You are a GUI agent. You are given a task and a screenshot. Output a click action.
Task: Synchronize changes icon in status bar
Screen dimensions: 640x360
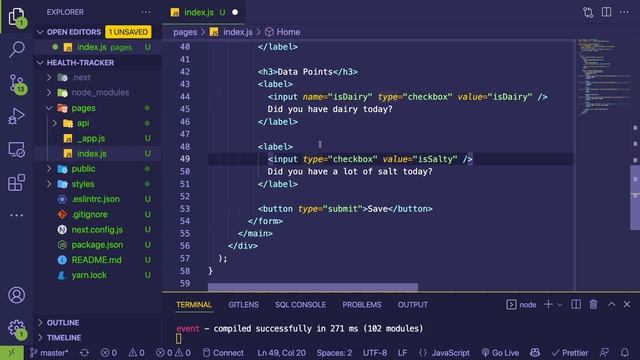pos(84,353)
